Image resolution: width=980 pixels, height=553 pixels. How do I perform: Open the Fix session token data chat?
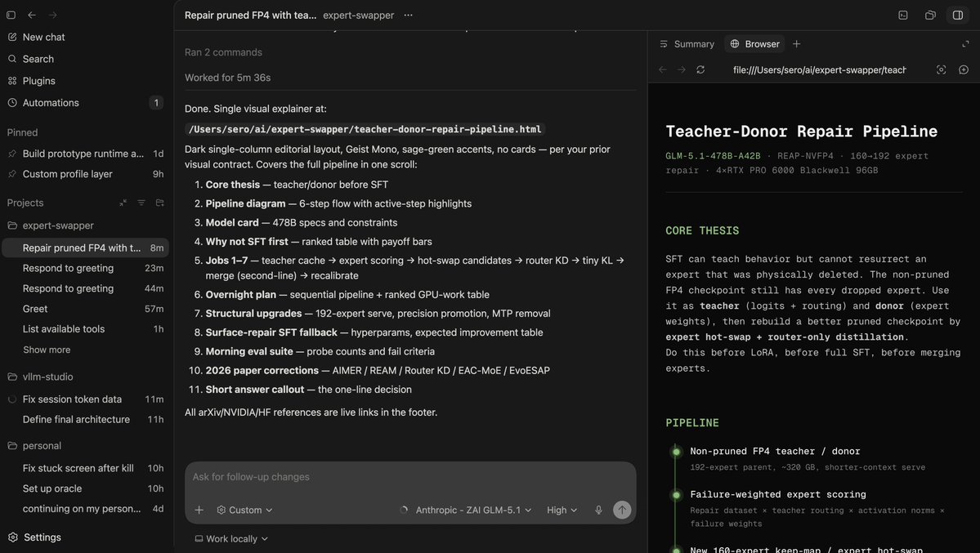pos(84,399)
